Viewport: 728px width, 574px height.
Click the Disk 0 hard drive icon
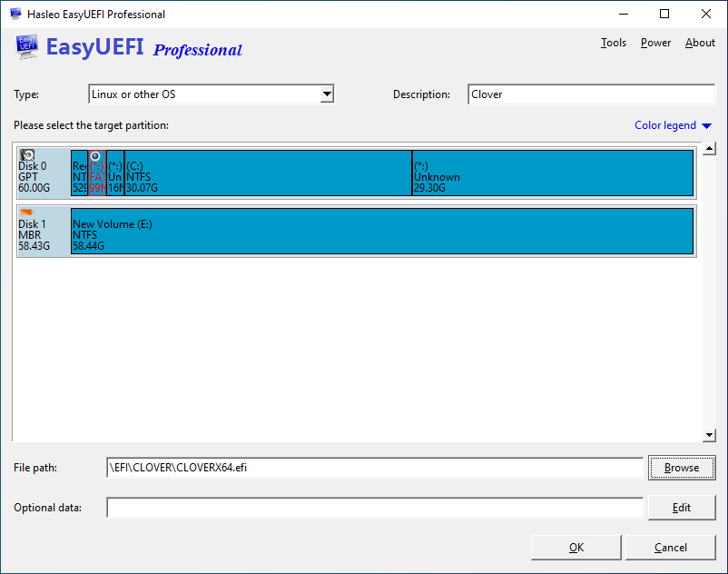27,154
